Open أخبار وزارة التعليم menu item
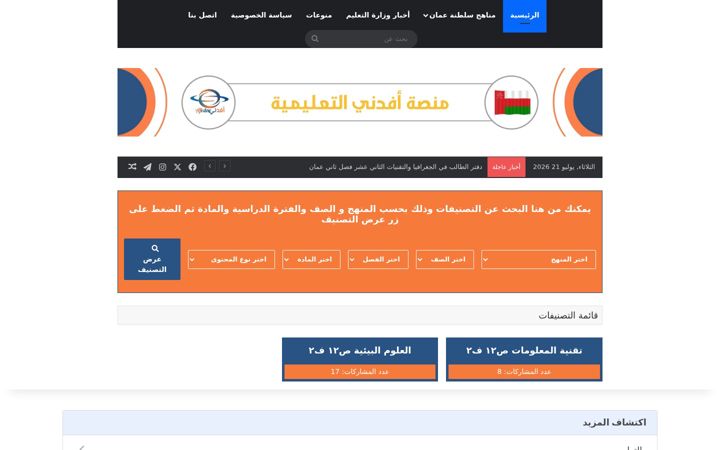720x450 pixels. click(378, 15)
